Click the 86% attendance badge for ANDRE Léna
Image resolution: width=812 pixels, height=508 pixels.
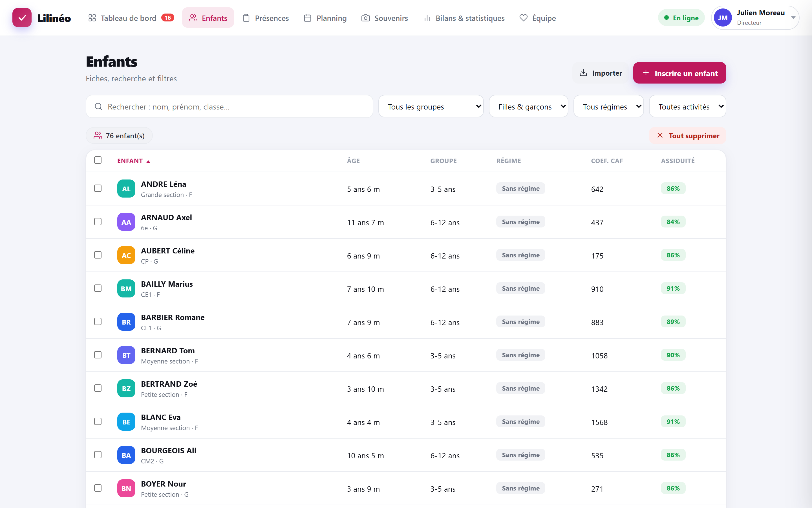tap(673, 189)
